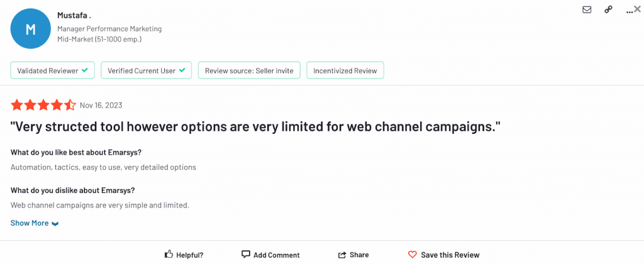Close the review with X icon
644x264 pixels.
pos(638,9)
